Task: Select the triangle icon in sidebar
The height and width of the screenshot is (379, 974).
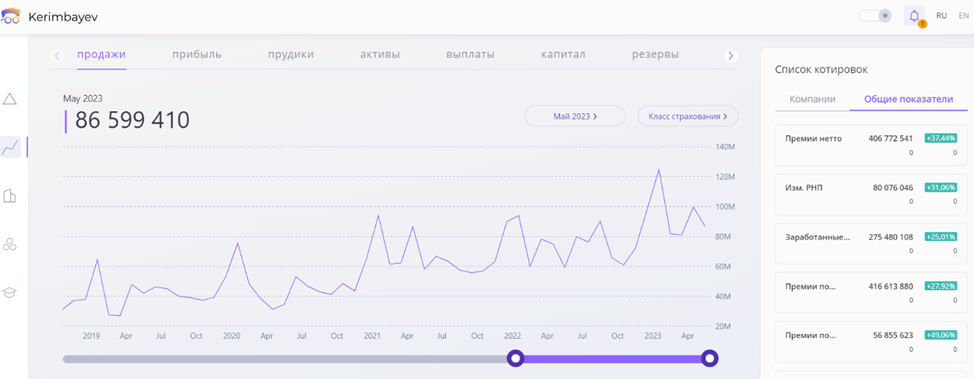Action: pos(9,99)
